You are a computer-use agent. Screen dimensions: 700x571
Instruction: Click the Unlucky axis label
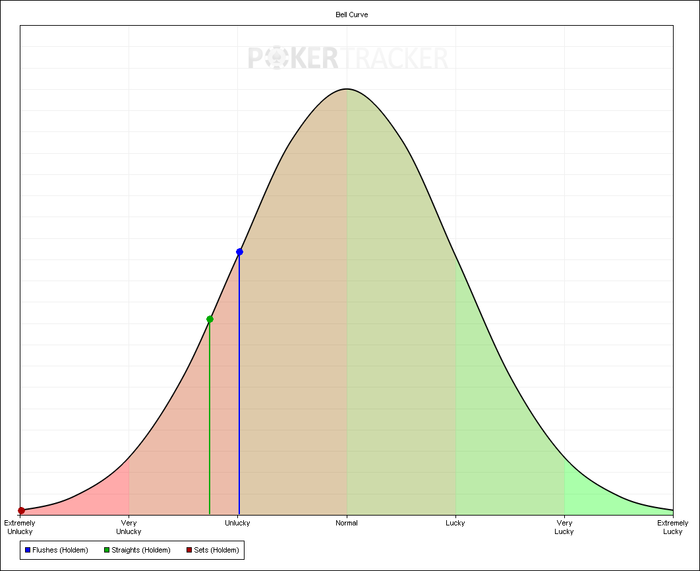click(x=238, y=523)
